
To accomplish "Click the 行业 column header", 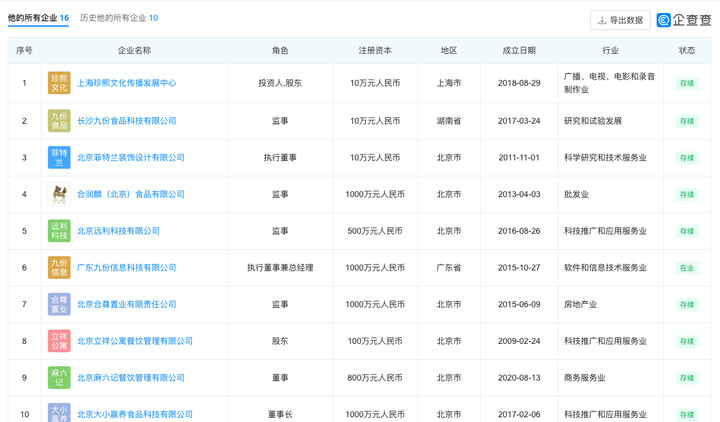I will 611,51.
